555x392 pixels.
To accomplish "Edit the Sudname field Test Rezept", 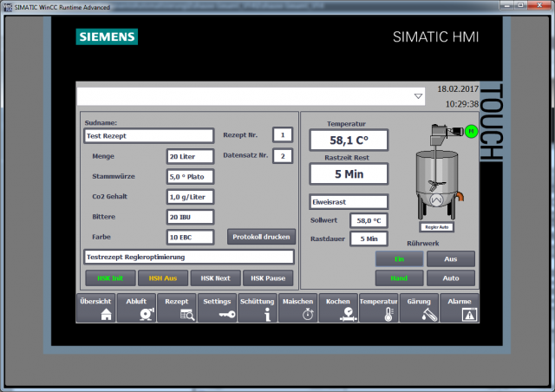I will pyautogui.click(x=148, y=135).
